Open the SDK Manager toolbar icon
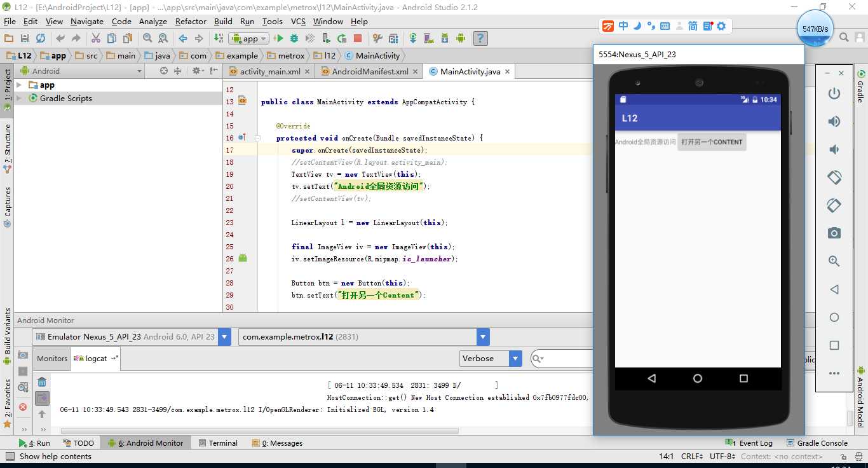868x468 pixels. click(x=444, y=38)
